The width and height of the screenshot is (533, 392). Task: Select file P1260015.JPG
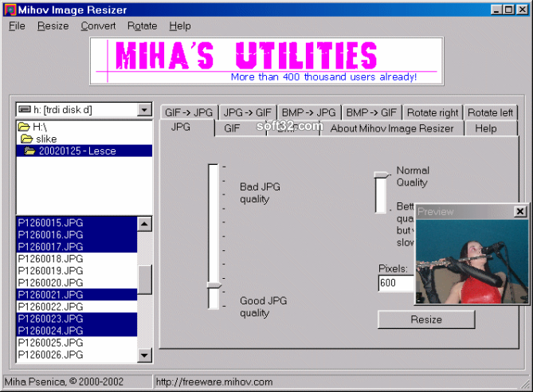click(x=76, y=222)
